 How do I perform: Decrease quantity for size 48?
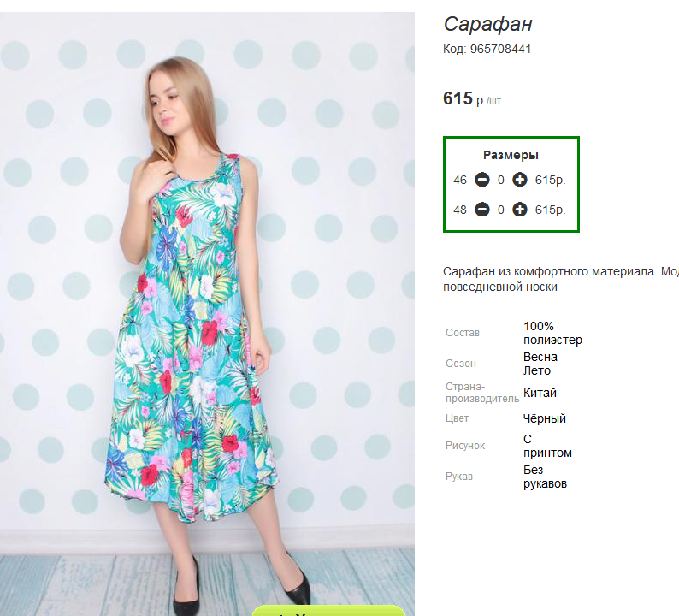[x=482, y=210]
